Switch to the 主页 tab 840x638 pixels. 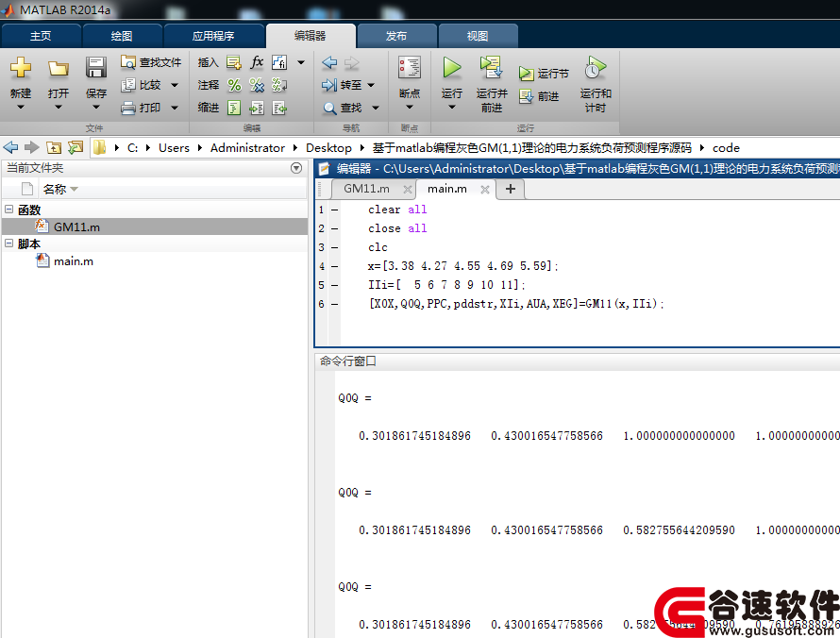[41, 36]
